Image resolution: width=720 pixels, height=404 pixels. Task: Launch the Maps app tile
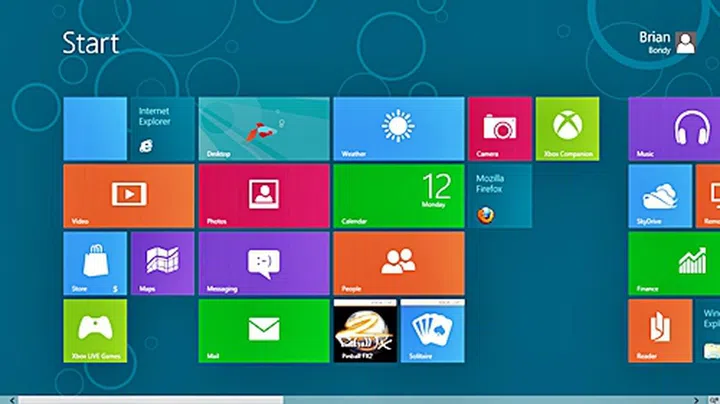(x=162, y=263)
